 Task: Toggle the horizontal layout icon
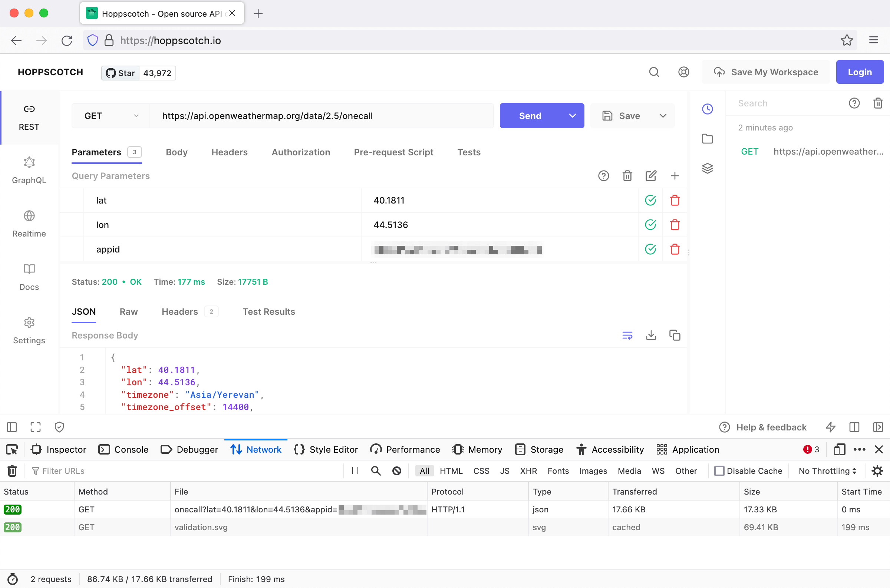(x=854, y=427)
